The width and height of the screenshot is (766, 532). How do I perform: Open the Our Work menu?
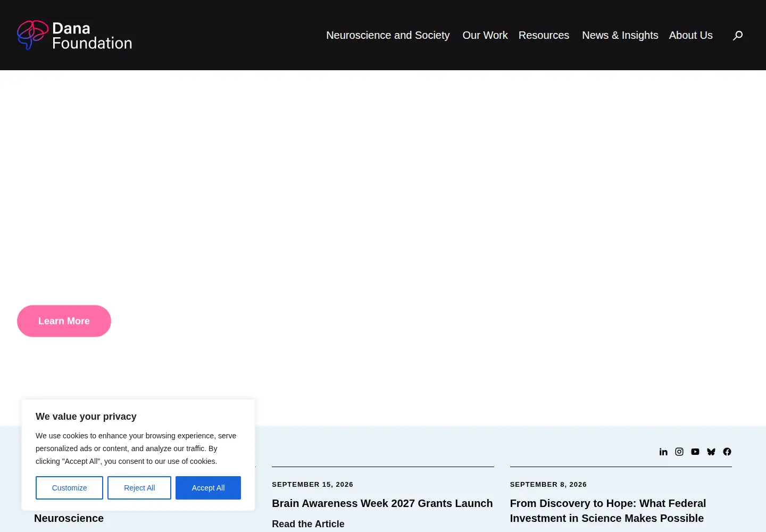pos(485,35)
